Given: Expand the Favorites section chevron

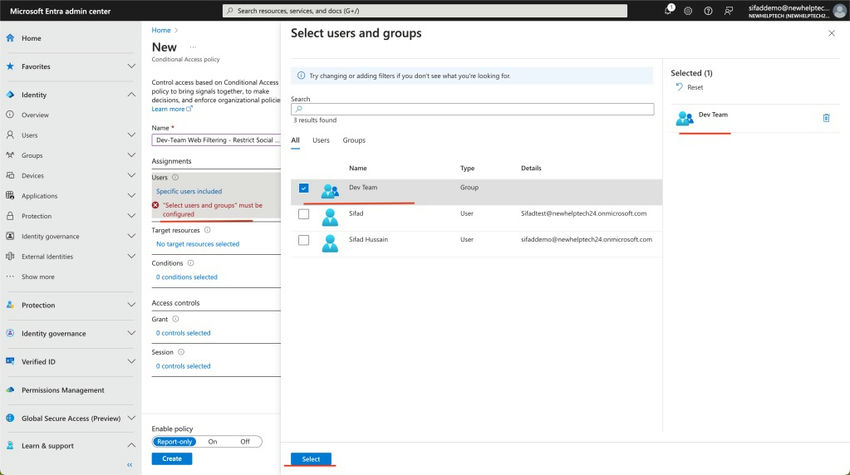Looking at the screenshot, I should 131,66.
